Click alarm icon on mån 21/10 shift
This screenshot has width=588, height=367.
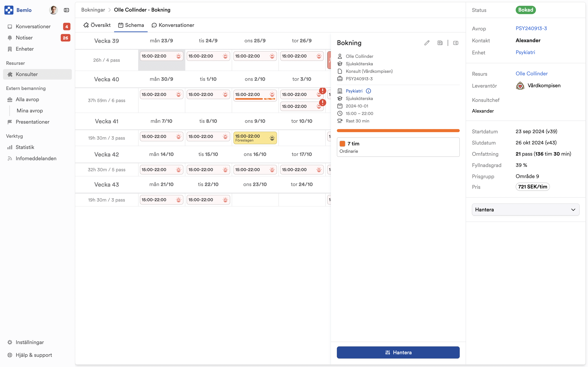(179, 200)
